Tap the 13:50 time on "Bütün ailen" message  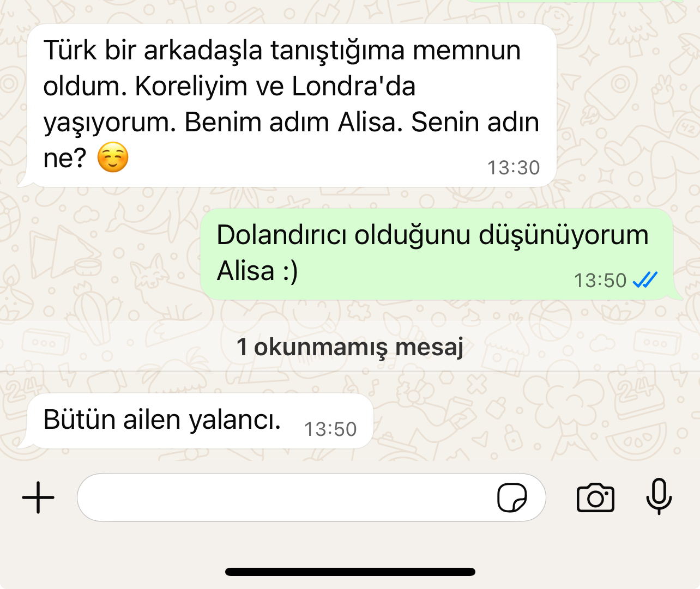[x=330, y=429]
